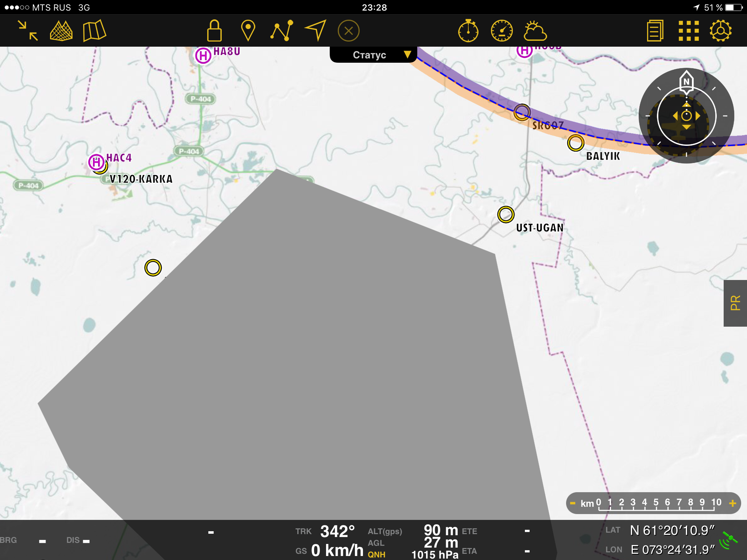Tap the collapse/shrink arrows icon

28,31
